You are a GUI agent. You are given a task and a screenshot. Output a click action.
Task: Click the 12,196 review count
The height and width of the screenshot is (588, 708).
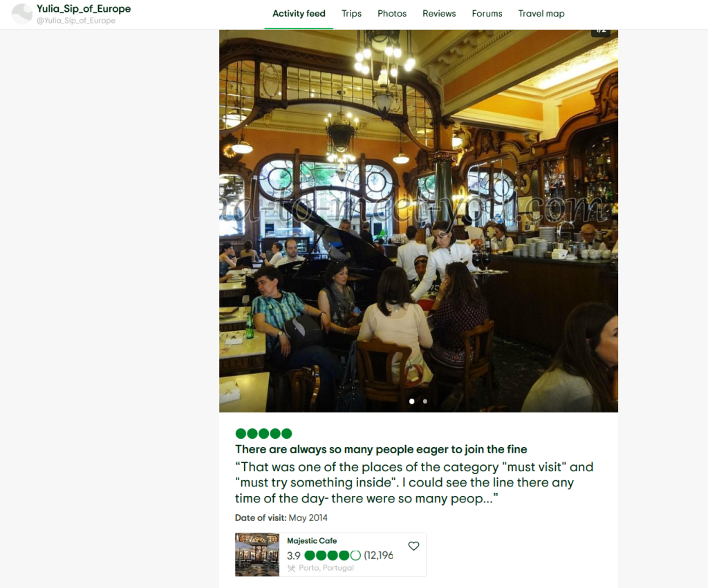[x=378, y=556]
